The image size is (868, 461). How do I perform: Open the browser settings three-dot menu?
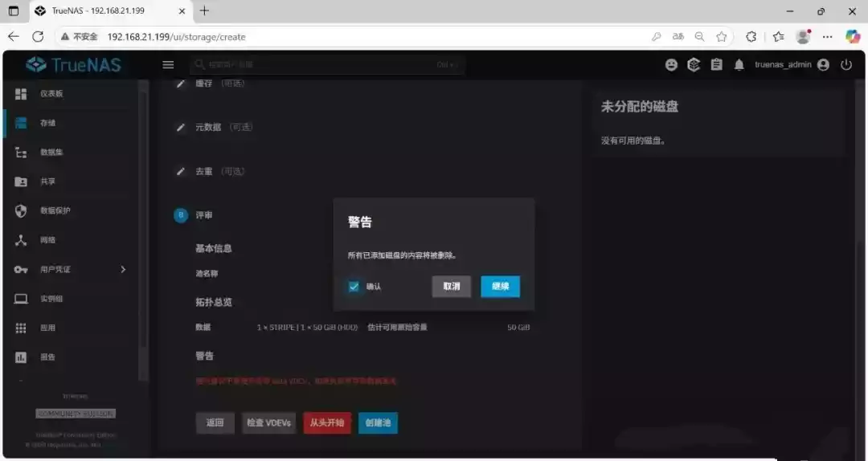click(827, 36)
